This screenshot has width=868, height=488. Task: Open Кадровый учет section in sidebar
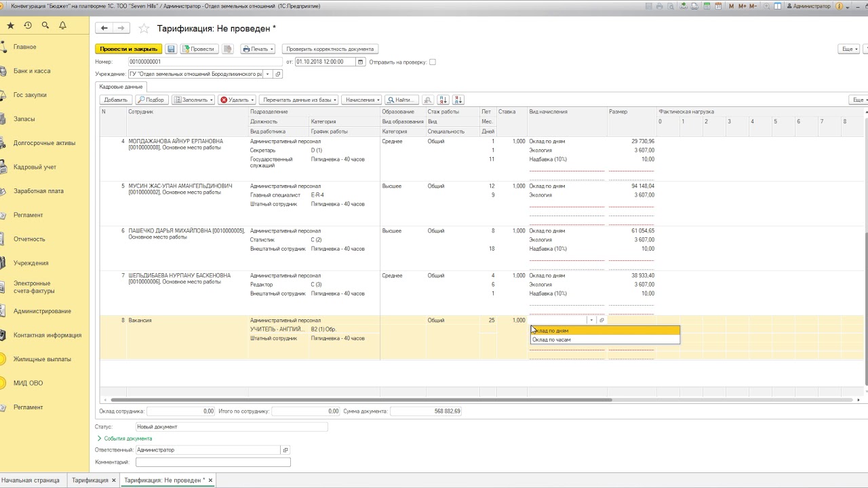pos(35,167)
